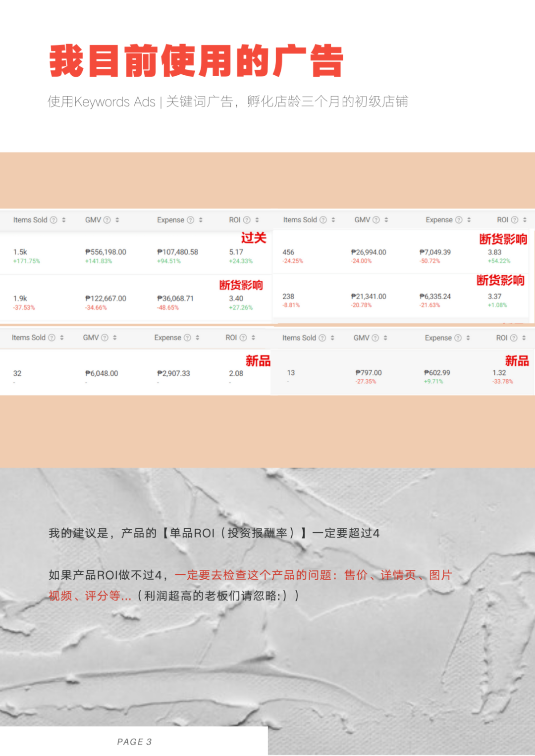This screenshot has height=756, width=535.
Task: Click the red 过关 label
Action: [255, 238]
